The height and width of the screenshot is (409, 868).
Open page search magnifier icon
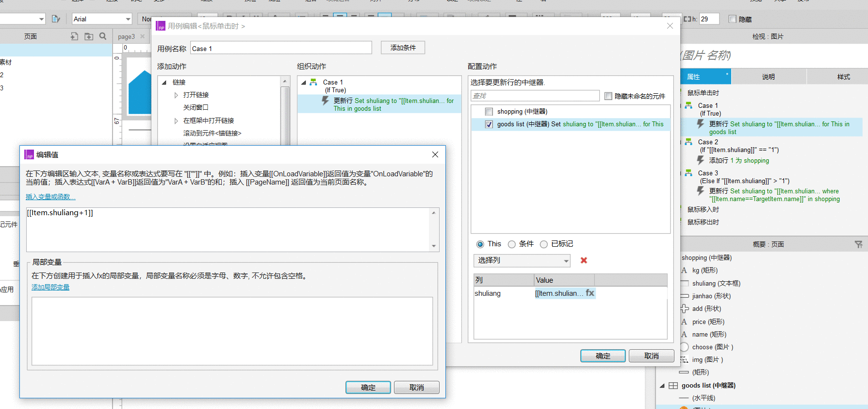tap(103, 36)
